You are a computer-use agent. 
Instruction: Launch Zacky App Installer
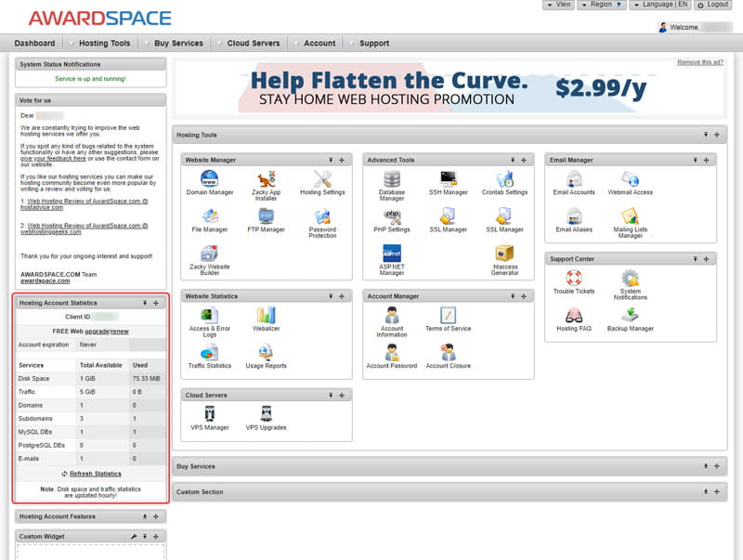click(266, 179)
